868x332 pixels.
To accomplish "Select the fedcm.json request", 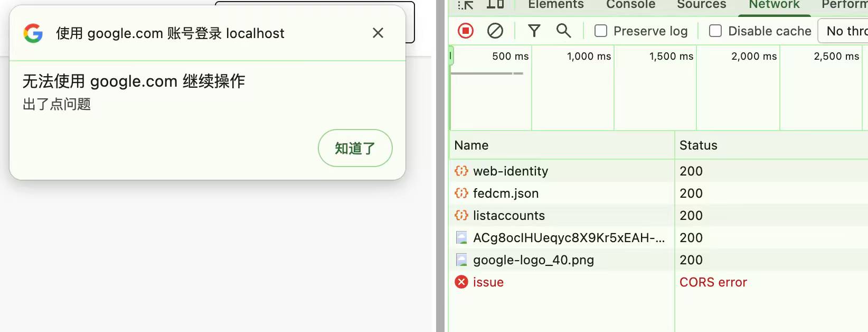I will click(506, 193).
